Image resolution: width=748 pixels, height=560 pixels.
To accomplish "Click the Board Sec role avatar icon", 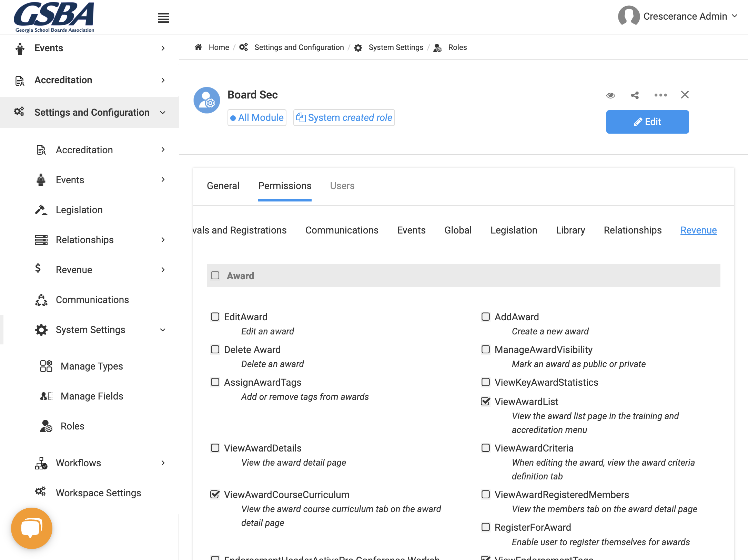I will [207, 100].
